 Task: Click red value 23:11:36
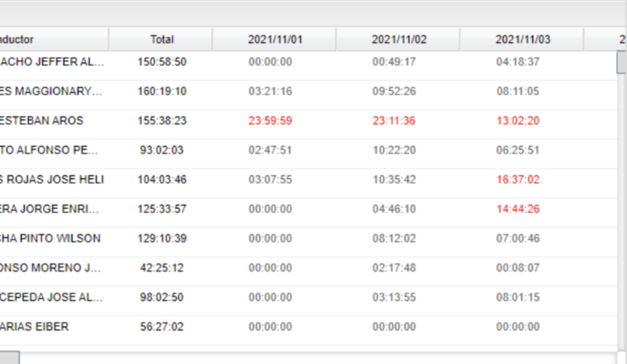[394, 121]
